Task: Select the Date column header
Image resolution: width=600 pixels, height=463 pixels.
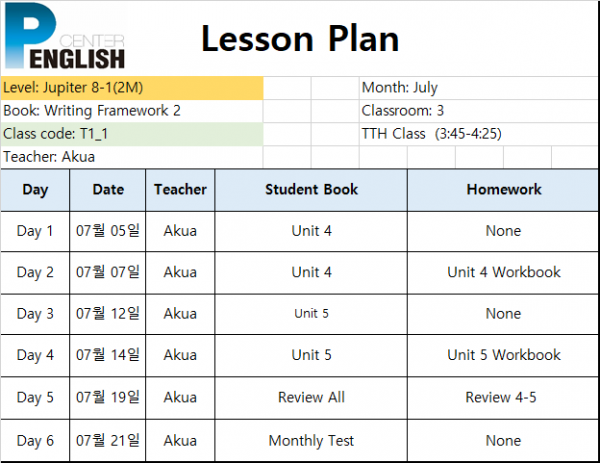Action: 108,190
